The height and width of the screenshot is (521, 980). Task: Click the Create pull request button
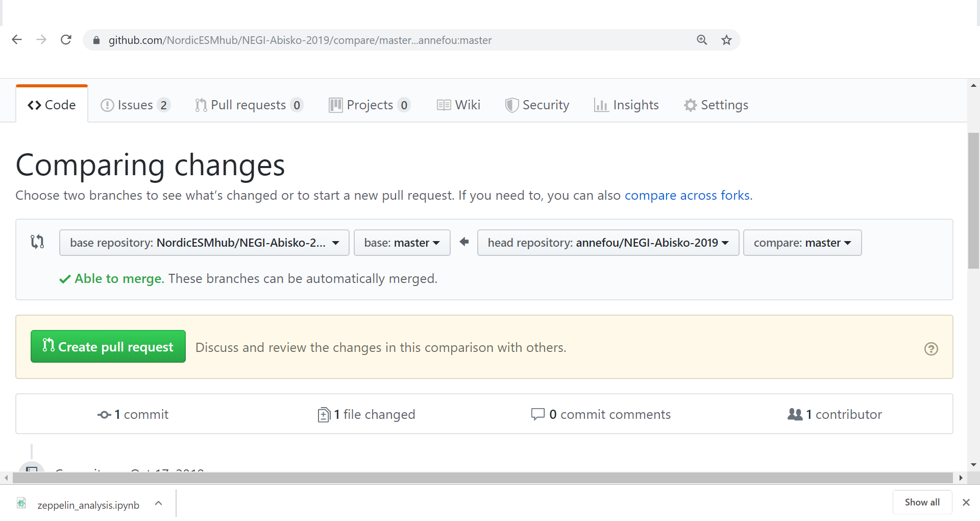click(108, 346)
